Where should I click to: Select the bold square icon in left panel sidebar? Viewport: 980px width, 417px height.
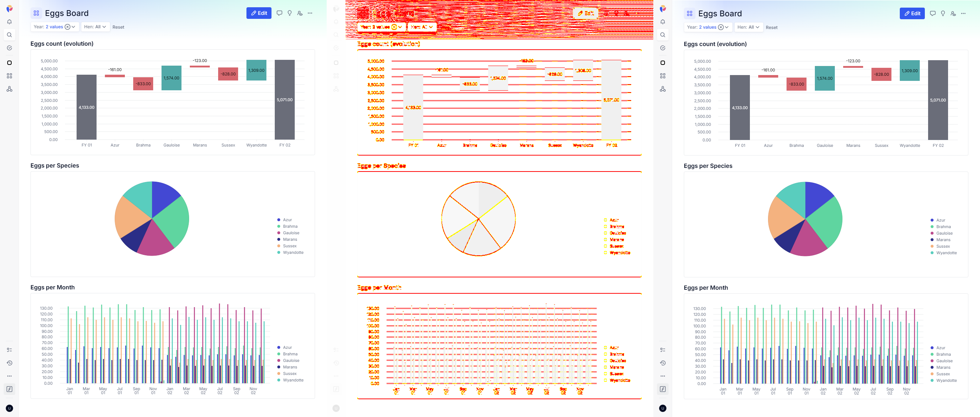pos(9,63)
